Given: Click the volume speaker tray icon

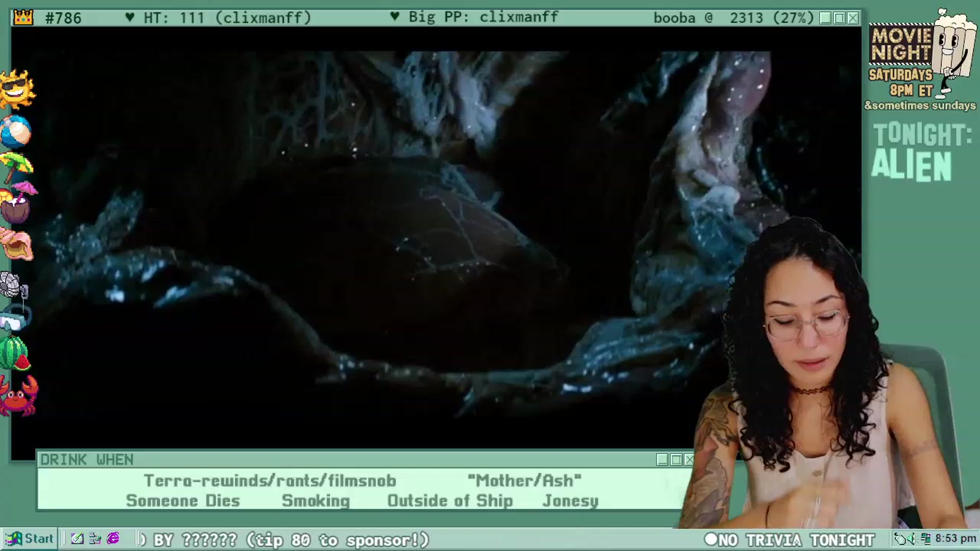Looking at the screenshot, I should pos(913,539).
